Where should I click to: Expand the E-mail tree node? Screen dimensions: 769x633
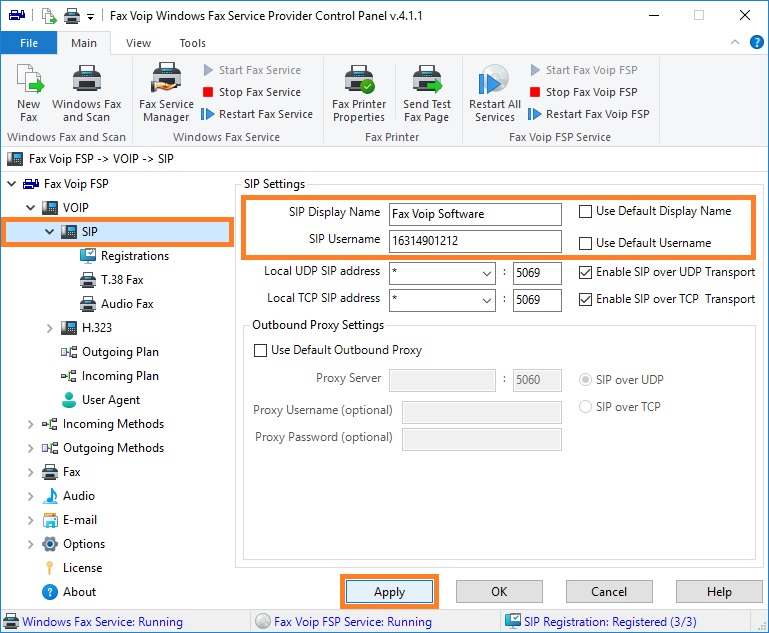pyautogui.click(x=30, y=520)
